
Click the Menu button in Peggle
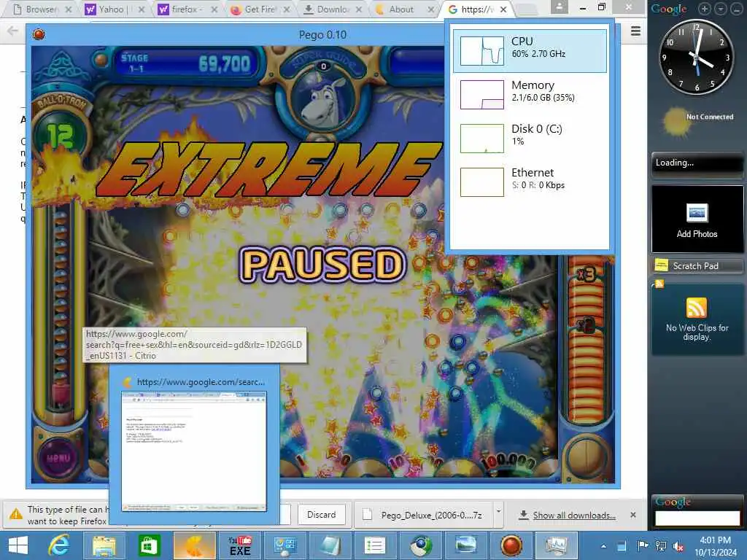[x=58, y=458]
